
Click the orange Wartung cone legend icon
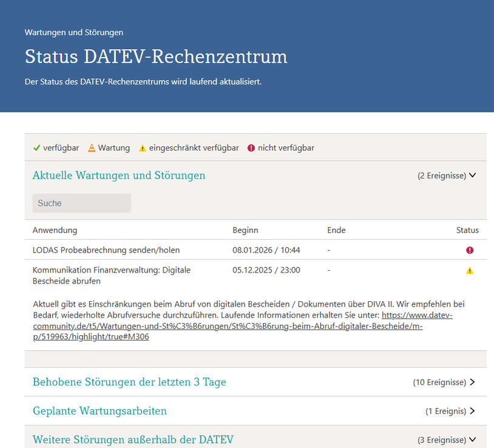point(92,148)
